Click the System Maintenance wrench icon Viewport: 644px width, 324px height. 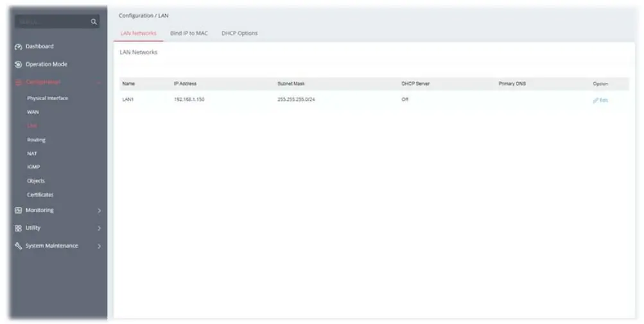(x=18, y=246)
